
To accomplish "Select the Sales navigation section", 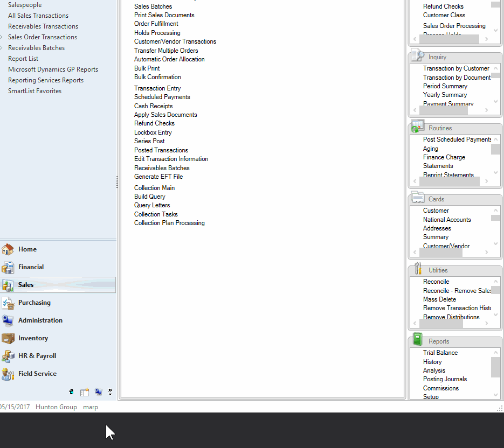I will pyautogui.click(x=26, y=285).
